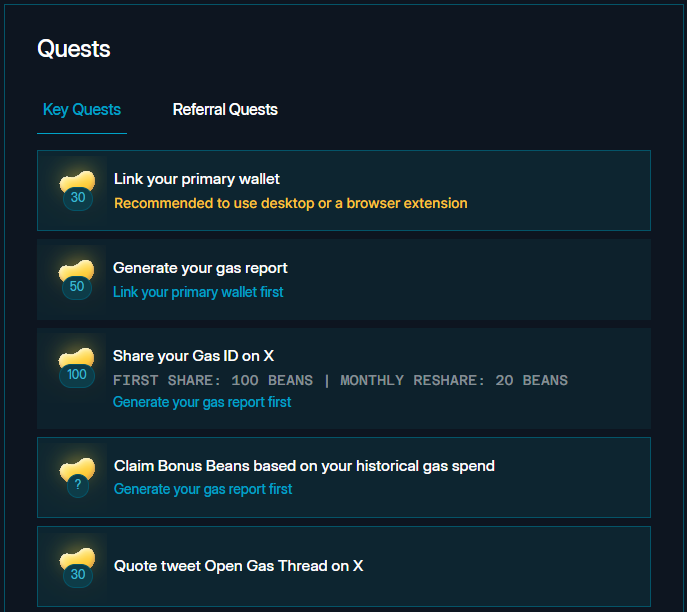Click 'Generate your gas report first' under Bonus Beans
The image size is (687, 612).
coord(203,489)
